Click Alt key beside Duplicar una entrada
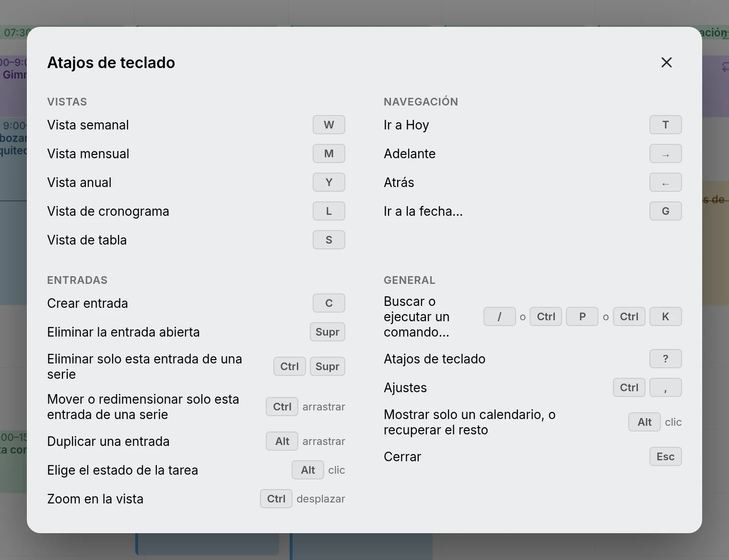 (x=282, y=441)
